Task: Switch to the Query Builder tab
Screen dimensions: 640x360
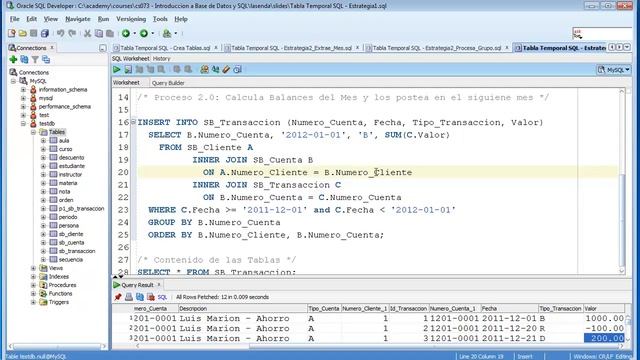Action: 168,83
